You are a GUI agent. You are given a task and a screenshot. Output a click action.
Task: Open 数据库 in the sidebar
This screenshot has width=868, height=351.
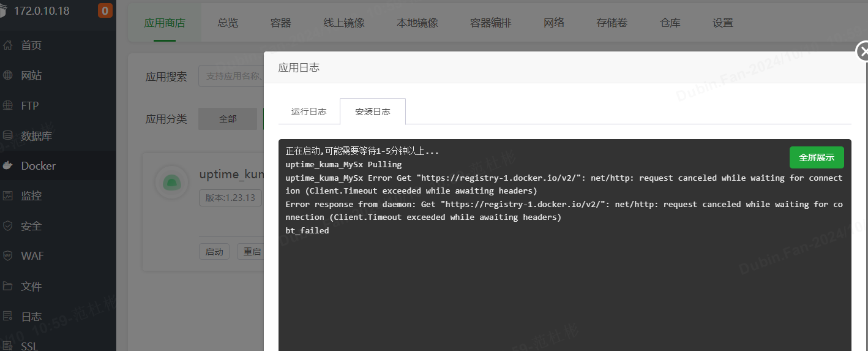pyautogui.click(x=37, y=135)
